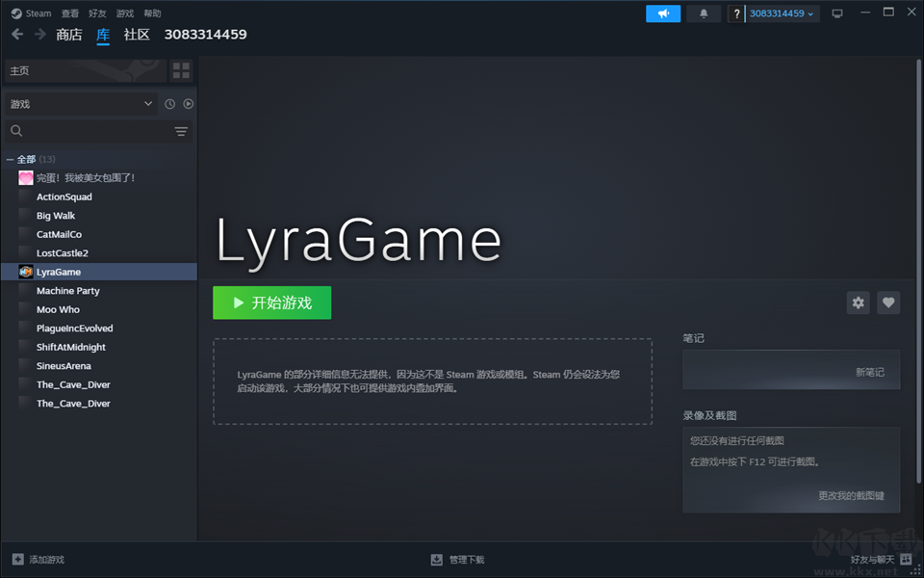Image resolution: width=924 pixels, height=578 pixels.
Task: Go back with the left arrow
Action: pos(17,35)
